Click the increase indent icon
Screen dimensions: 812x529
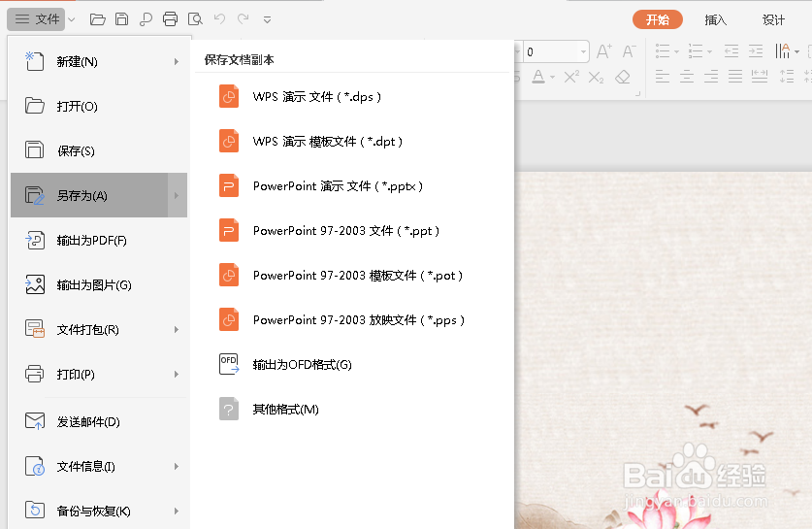(756, 50)
